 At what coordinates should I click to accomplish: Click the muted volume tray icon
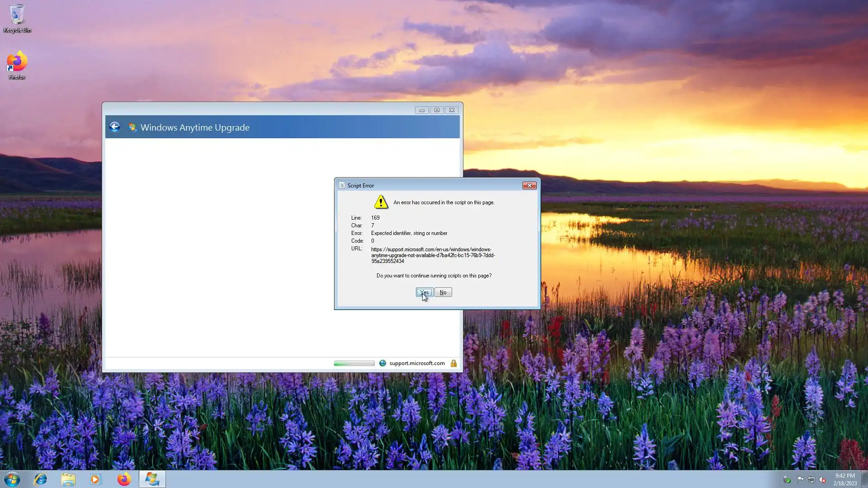(x=822, y=479)
